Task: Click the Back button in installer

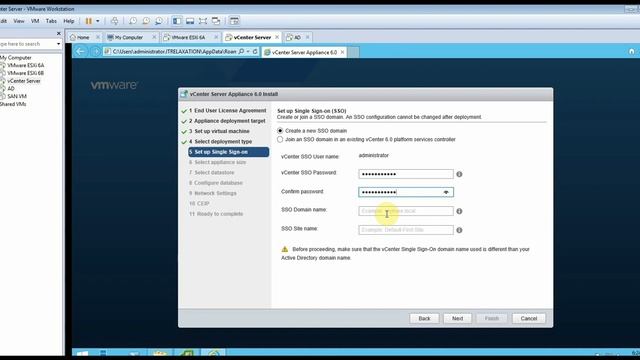Action: click(424, 318)
